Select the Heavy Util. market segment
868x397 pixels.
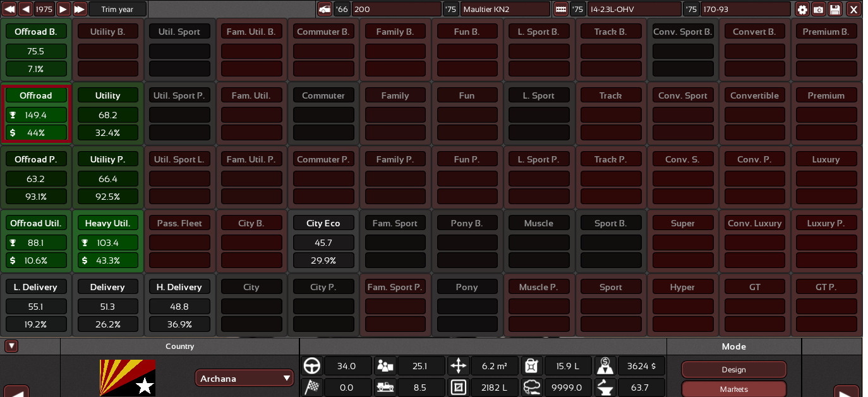[x=107, y=223]
